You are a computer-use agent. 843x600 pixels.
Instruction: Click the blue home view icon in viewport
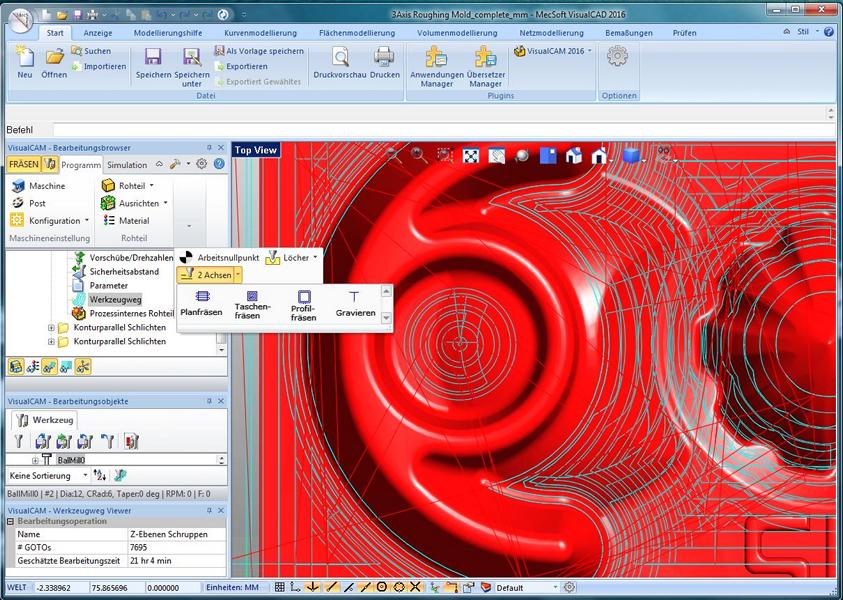574,156
